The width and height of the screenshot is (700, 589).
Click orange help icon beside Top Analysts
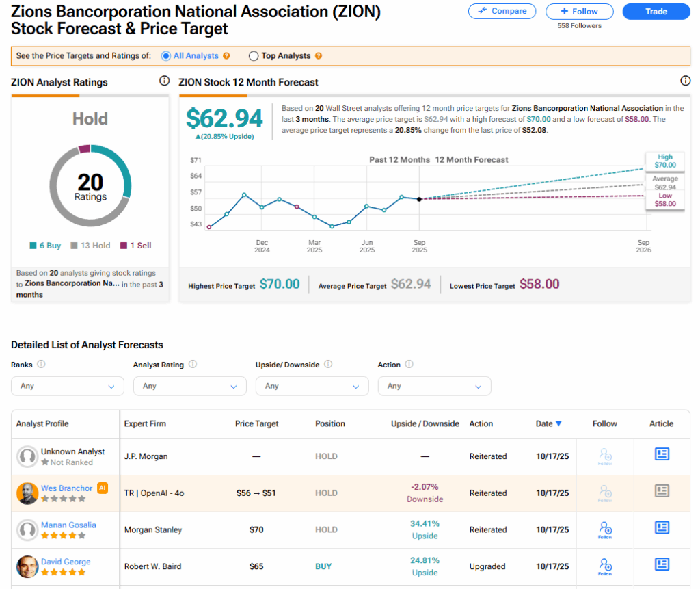click(319, 56)
